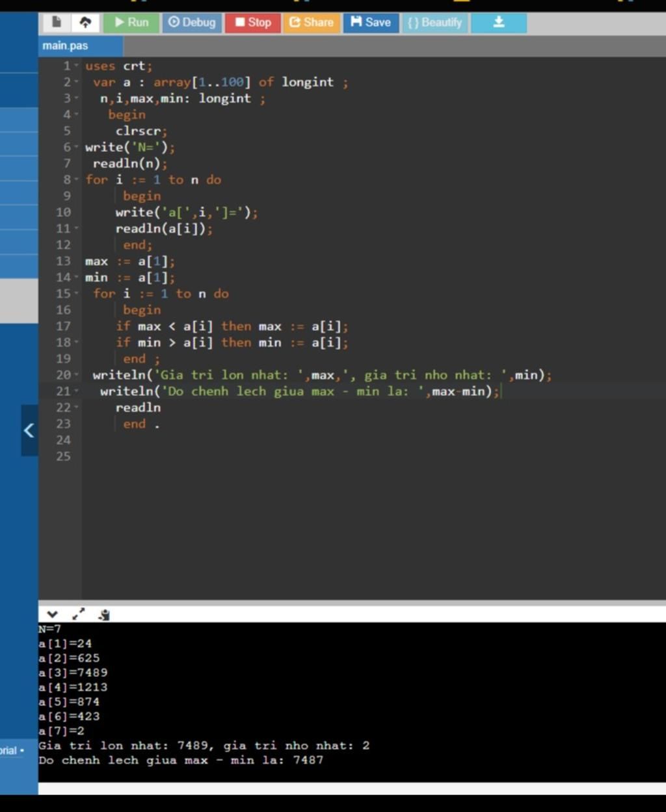Collapse the console with the chevron-down icon
The image size is (666, 812).
(x=52, y=614)
